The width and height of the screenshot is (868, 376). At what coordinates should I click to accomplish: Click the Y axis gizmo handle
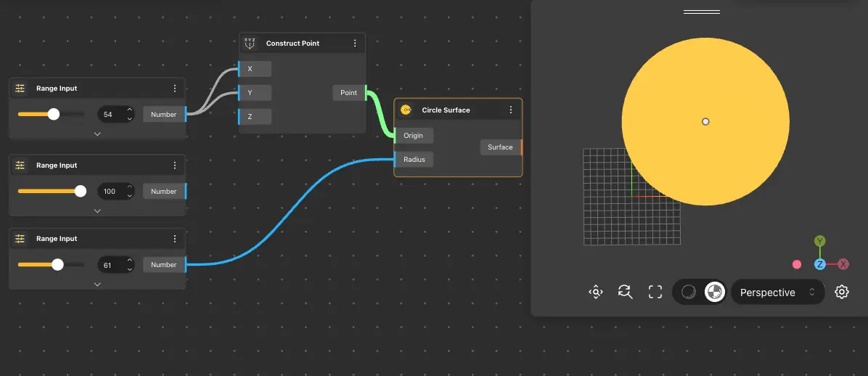(819, 241)
